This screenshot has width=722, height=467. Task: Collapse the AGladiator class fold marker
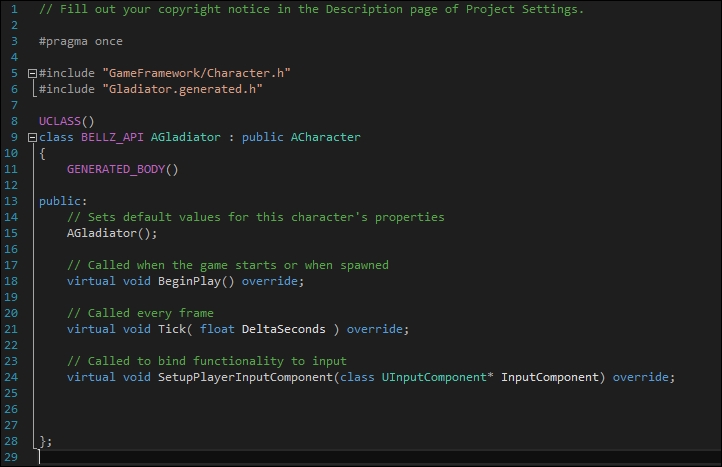pos(32,137)
